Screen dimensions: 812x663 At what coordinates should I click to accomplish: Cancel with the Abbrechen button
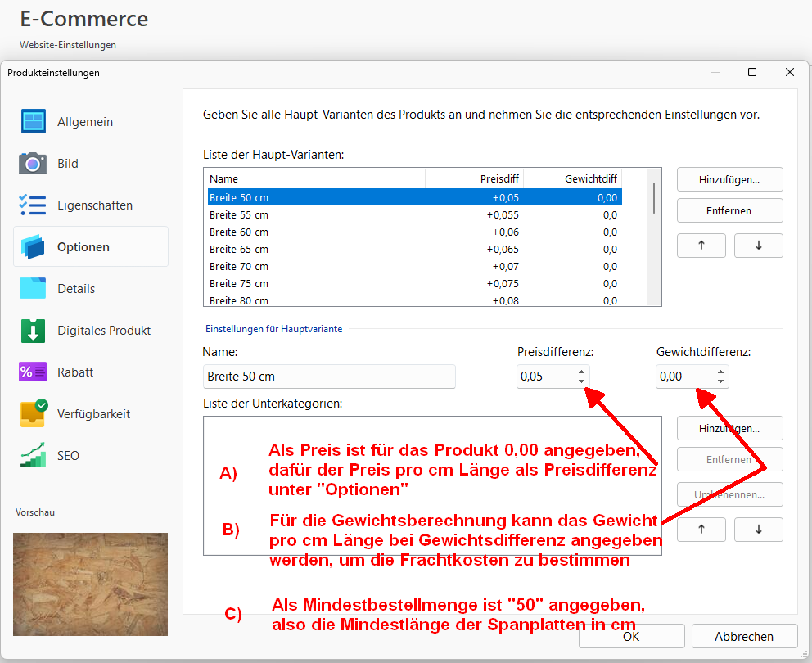click(x=744, y=636)
